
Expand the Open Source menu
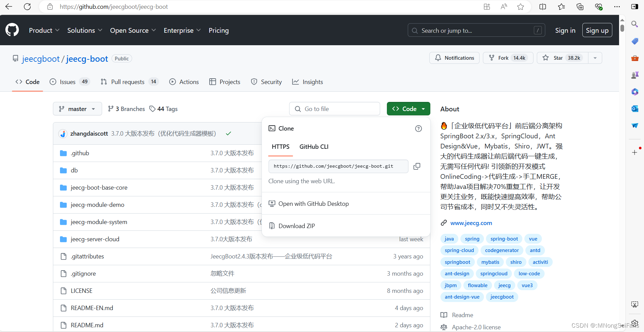[133, 30]
